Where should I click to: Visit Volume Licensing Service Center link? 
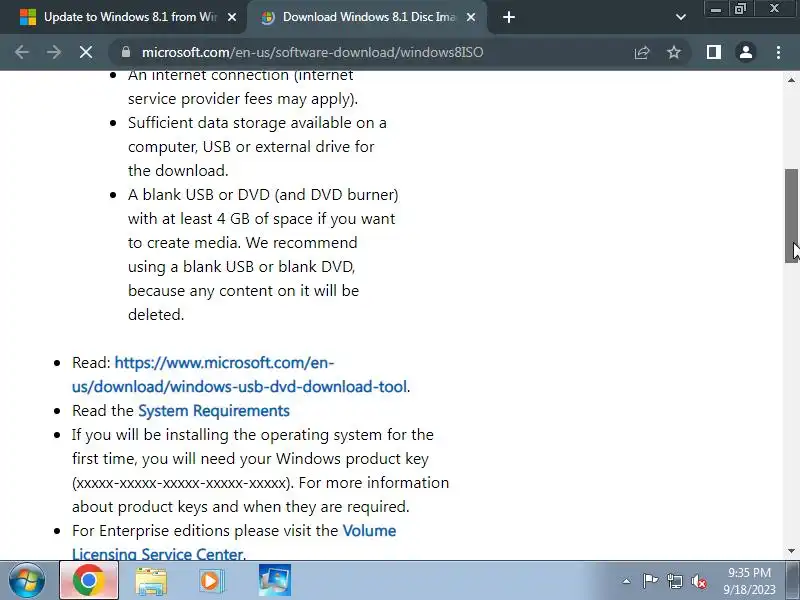[x=234, y=542]
